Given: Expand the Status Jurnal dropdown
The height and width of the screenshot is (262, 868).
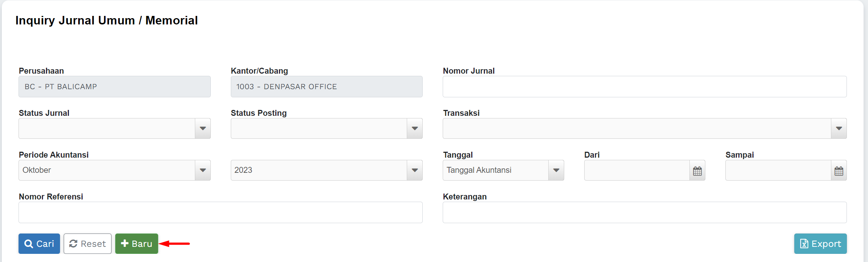Looking at the screenshot, I should pyautogui.click(x=203, y=128).
